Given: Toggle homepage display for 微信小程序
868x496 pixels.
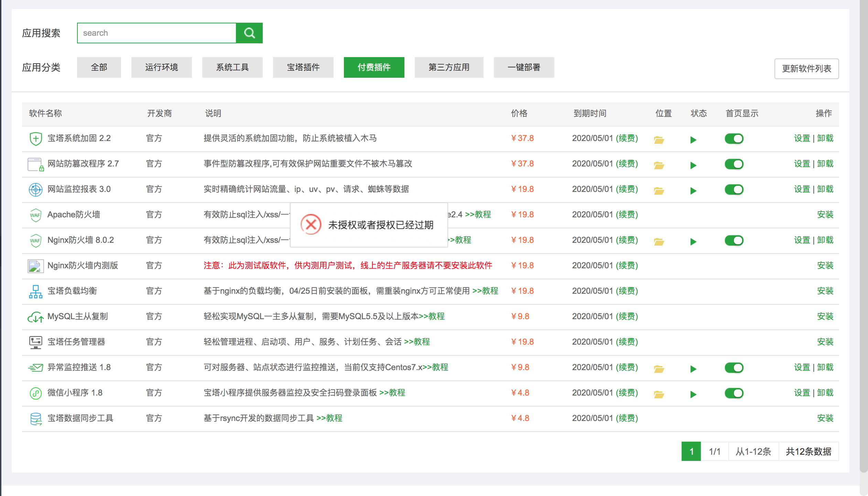Looking at the screenshot, I should point(734,393).
